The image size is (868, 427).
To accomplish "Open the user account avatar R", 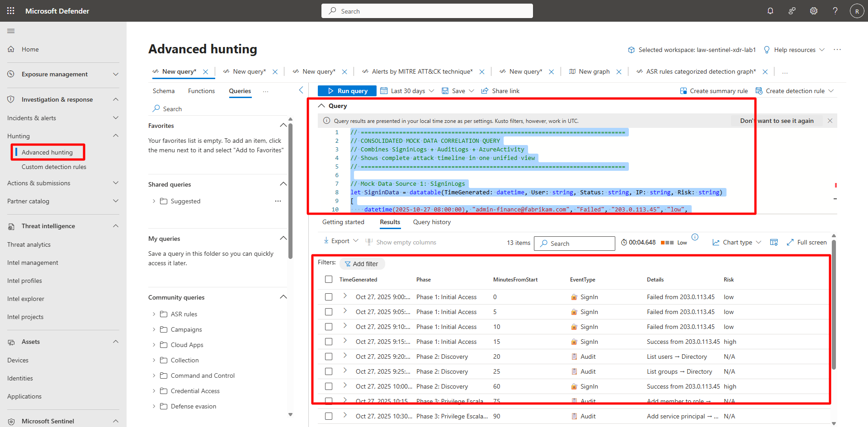I will (x=857, y=11).
